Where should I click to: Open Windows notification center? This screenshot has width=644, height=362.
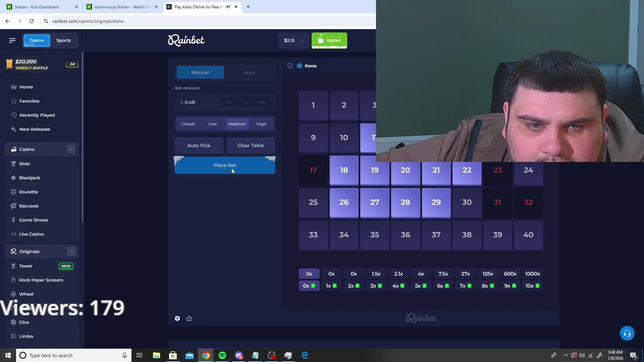coord(633,355)
